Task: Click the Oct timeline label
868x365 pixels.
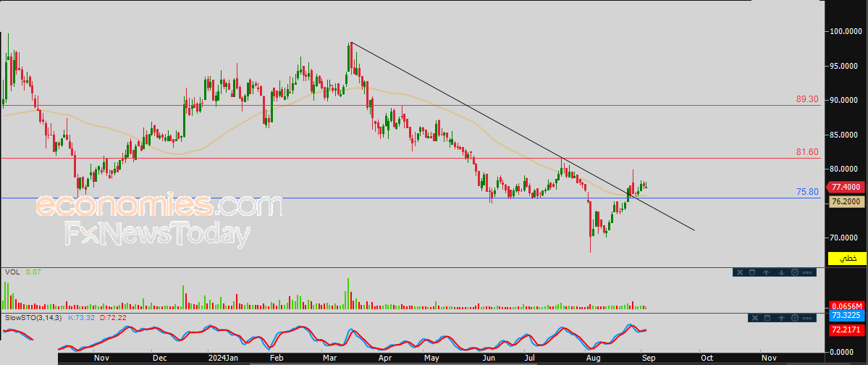Action: coord(706,358)
